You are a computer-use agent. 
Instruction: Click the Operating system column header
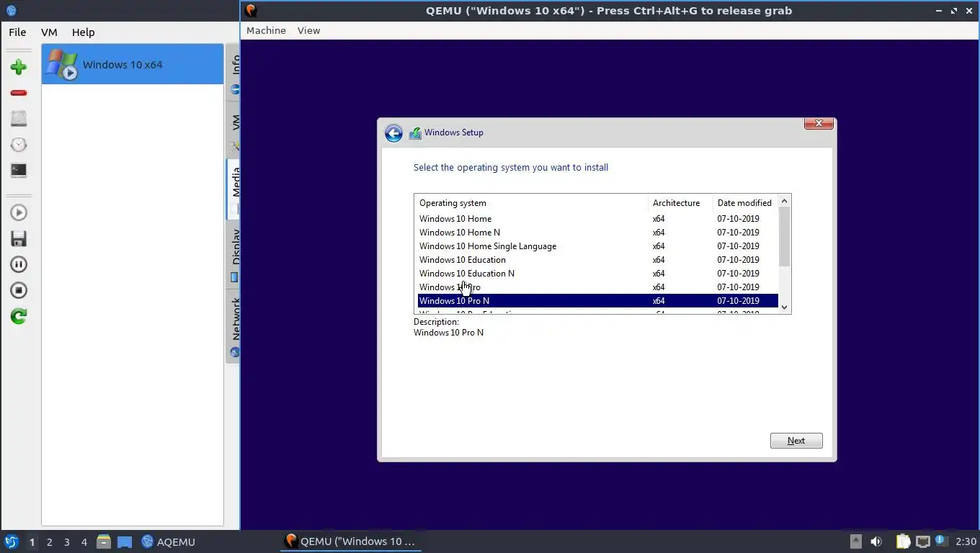pos(532,203)
